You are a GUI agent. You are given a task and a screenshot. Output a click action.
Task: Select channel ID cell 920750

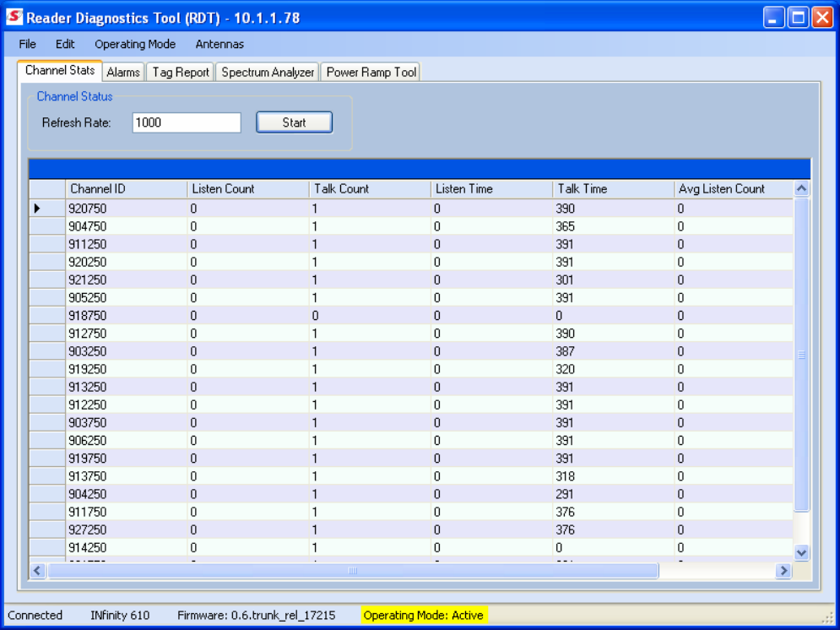click(127, 209)
